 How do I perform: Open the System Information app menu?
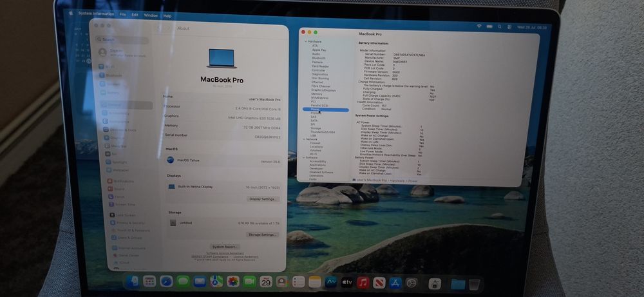click(x=96, y=14)
